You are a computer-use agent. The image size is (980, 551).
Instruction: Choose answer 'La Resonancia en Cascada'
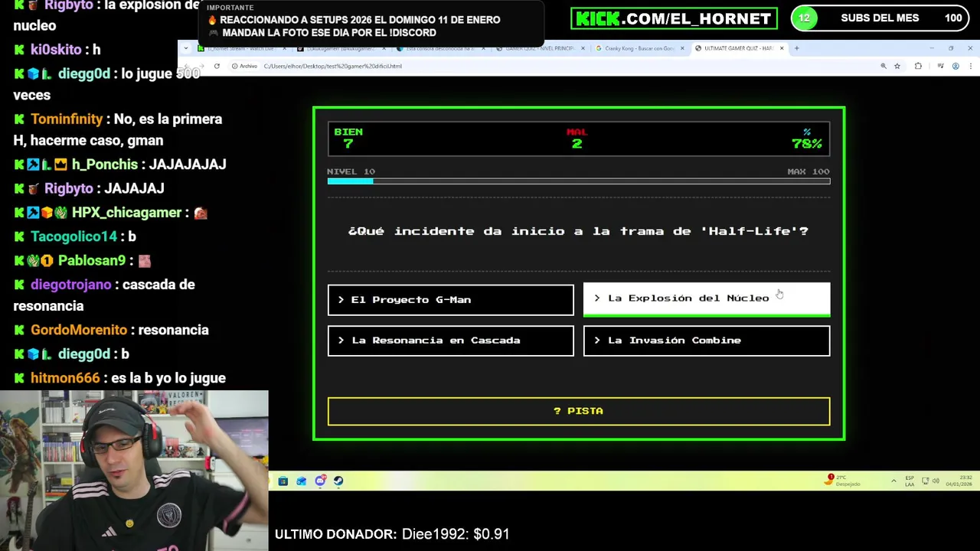point(450,341)
